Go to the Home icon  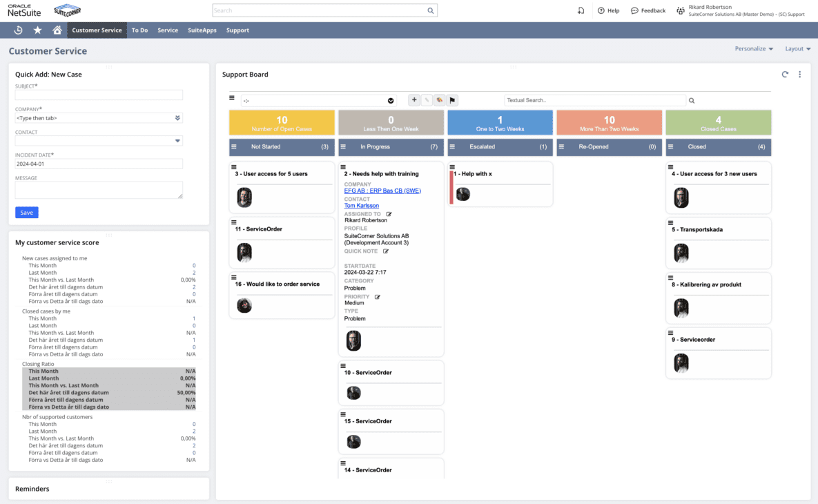(x=57, y=30)
